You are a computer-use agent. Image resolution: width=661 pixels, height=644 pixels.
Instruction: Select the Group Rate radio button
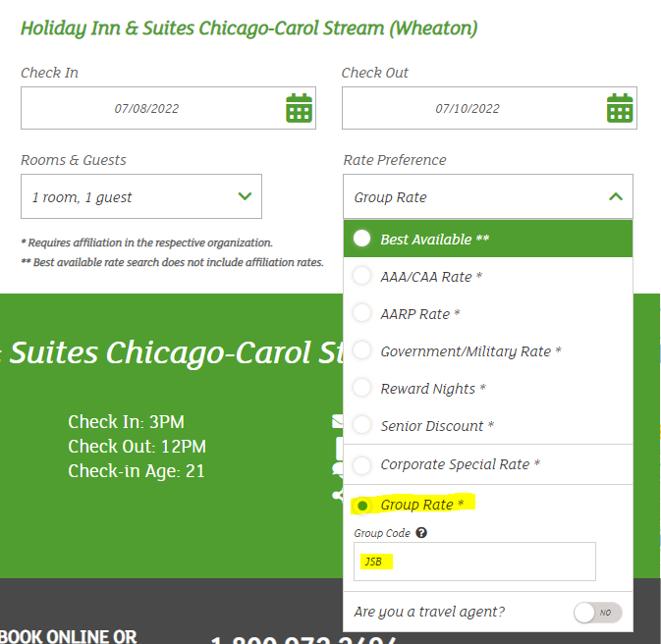point(361,505)
